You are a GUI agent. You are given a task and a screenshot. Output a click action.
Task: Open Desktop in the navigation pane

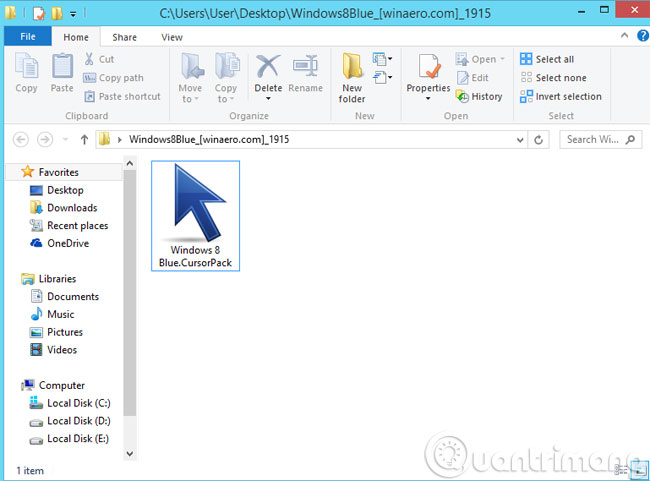tap(57, 190)
